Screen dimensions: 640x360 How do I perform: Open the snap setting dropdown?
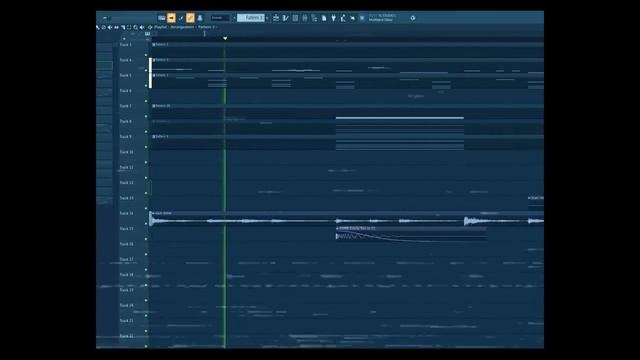click(220, 18)
